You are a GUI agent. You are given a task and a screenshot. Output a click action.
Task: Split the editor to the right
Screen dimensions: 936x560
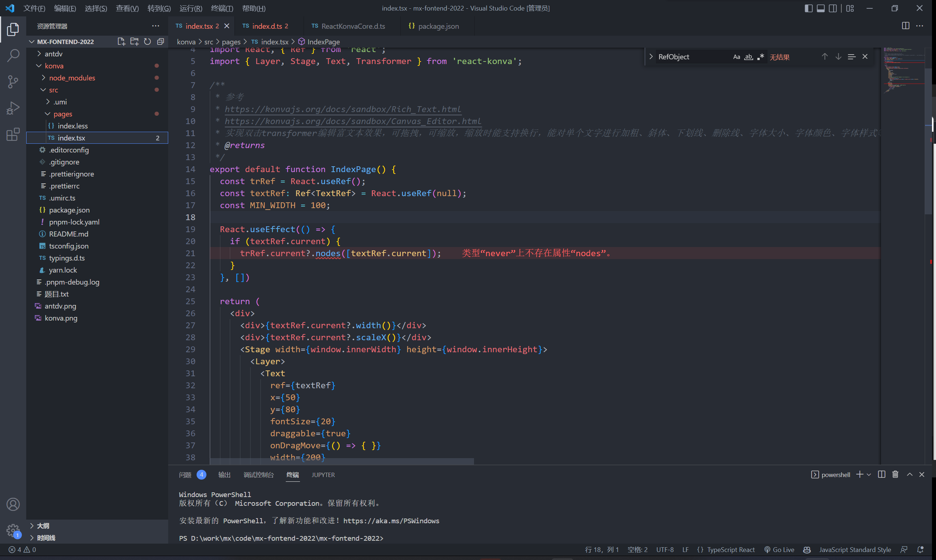click(905, 26)
